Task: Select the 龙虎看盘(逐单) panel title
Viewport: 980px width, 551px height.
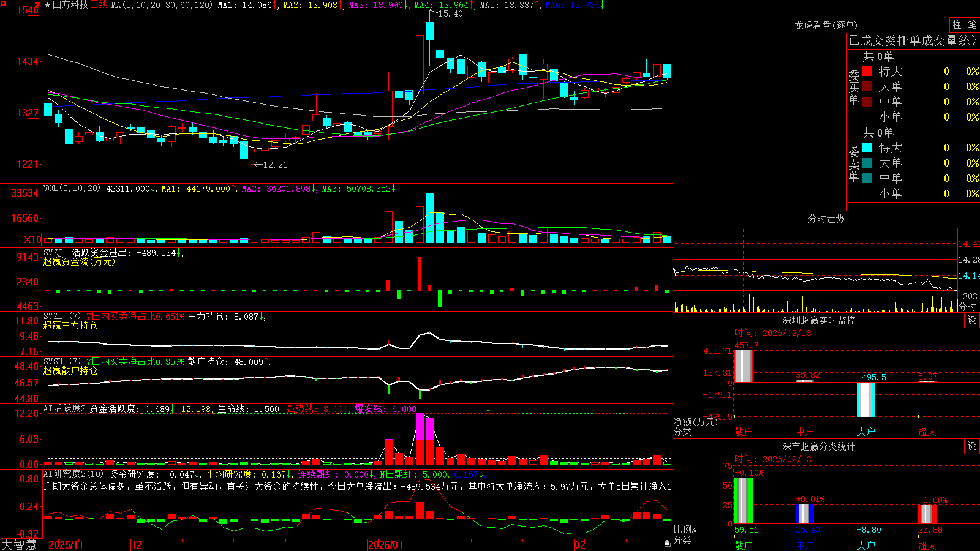Action: point(826,25)
